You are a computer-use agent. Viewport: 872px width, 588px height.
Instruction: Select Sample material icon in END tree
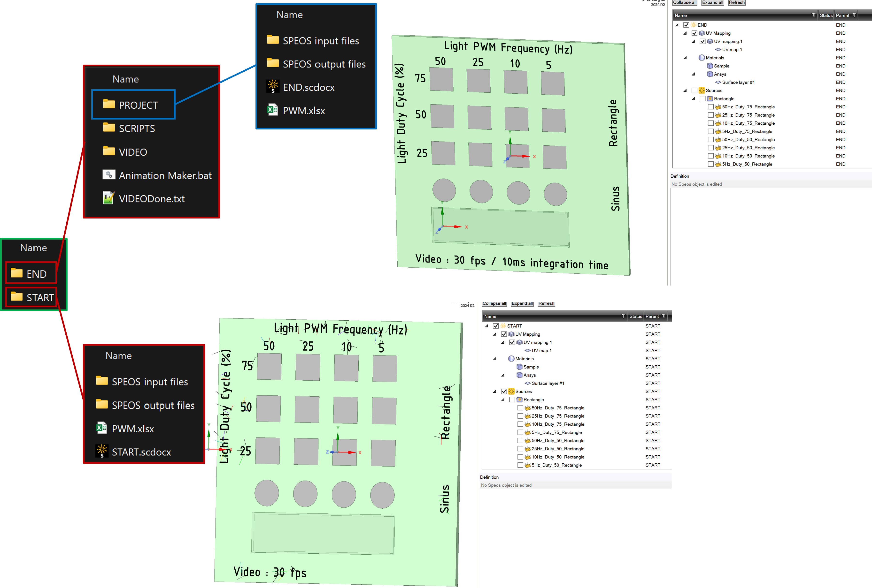point(710,66)
